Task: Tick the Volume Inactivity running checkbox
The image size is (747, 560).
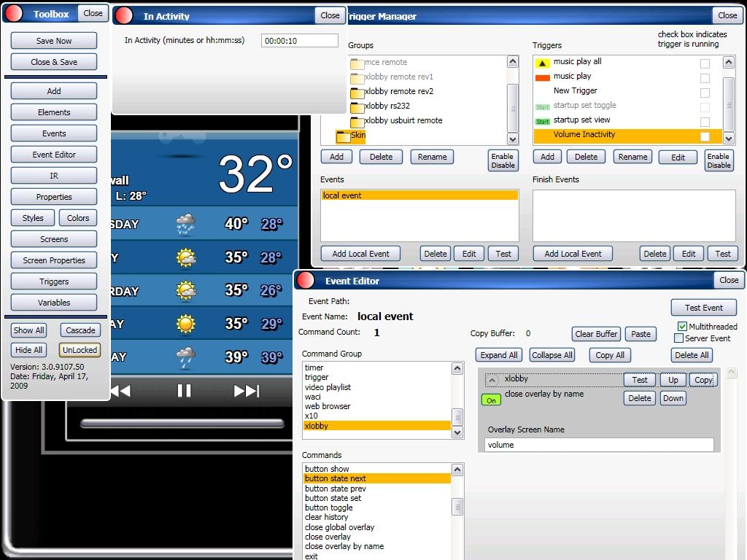Action: coord(705,136)
